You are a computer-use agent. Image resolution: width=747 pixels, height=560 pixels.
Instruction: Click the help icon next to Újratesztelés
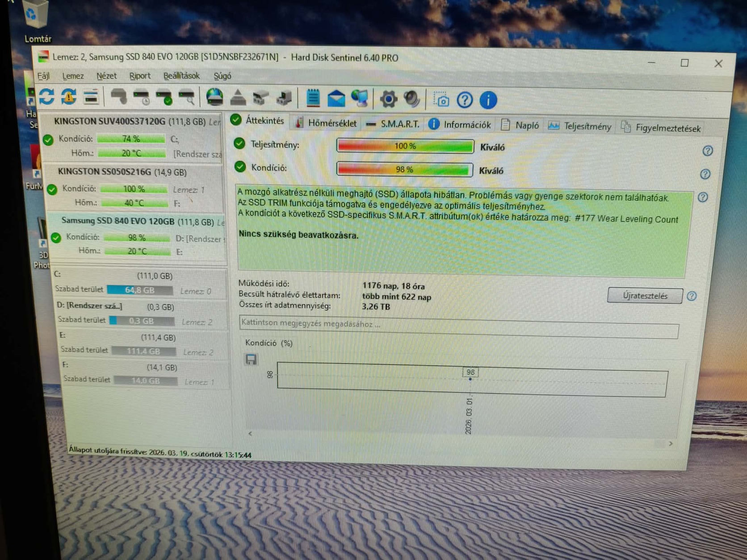click(x=692, y=296)
